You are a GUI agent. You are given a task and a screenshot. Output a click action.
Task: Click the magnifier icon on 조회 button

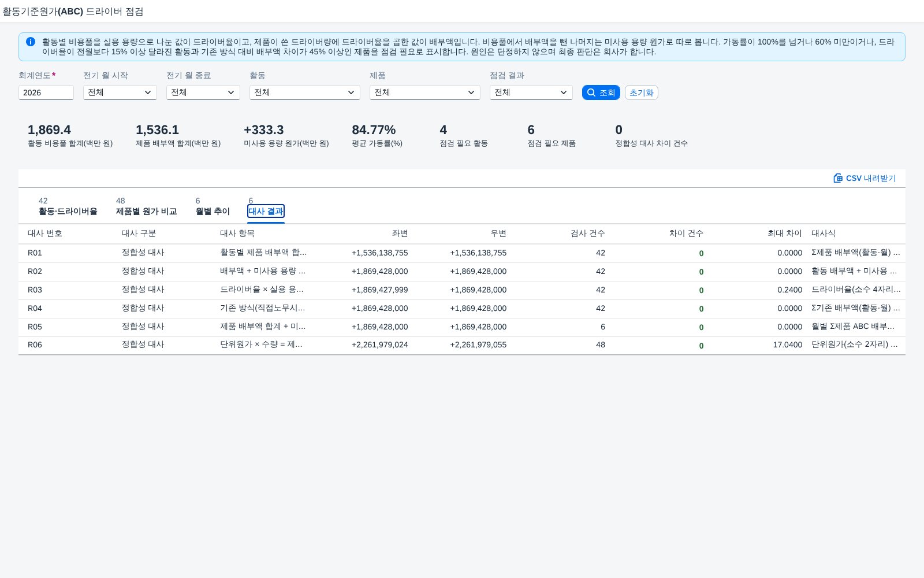coord(591,92)
